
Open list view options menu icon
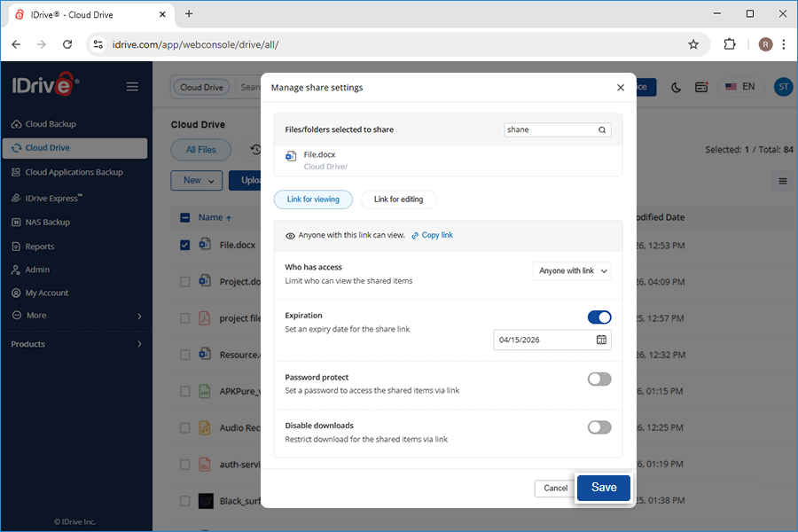coord(783,181)
